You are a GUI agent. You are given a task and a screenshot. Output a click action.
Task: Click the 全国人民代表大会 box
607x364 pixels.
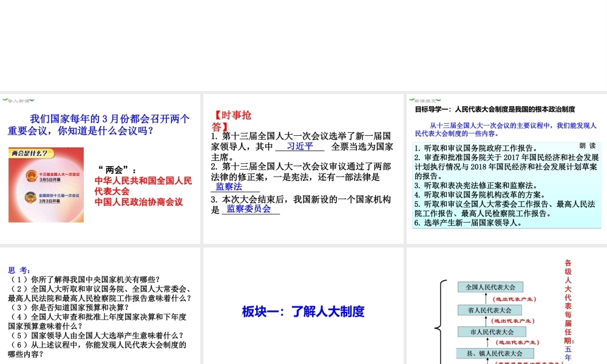(490, 287)
